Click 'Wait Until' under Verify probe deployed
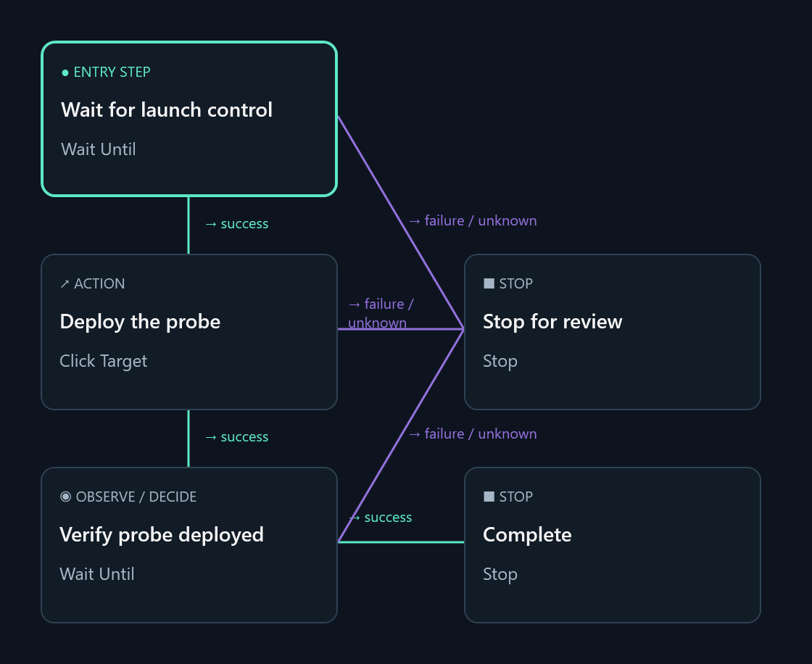This screenshot has height=664, width=812. tap(97, 574)
